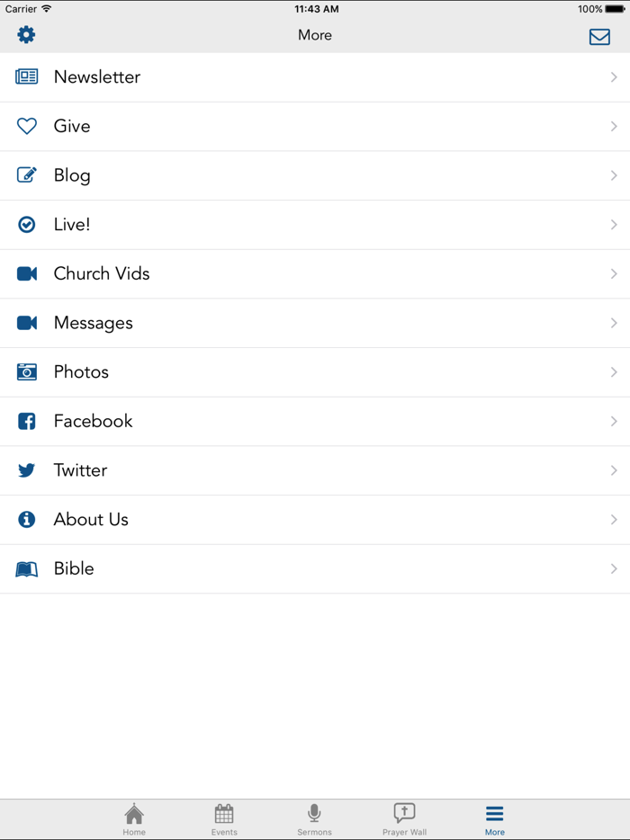
Task: Tap the Twitter bird icon
Action: 27,470
